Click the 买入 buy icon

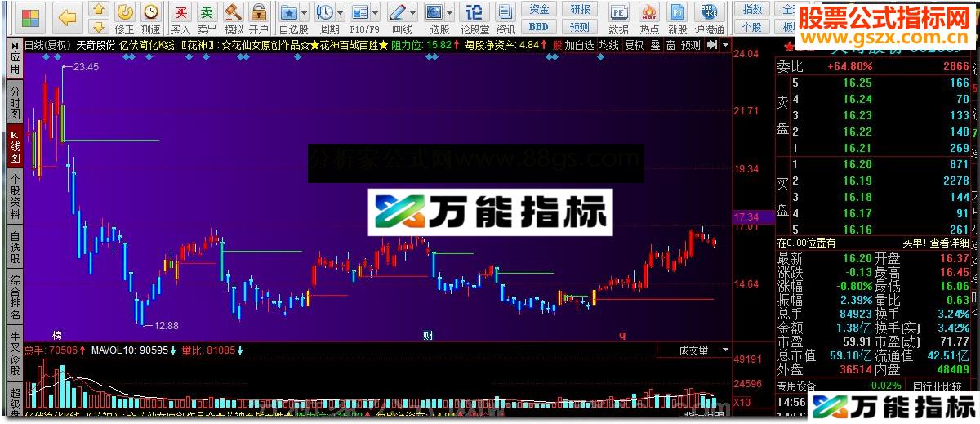181,18
